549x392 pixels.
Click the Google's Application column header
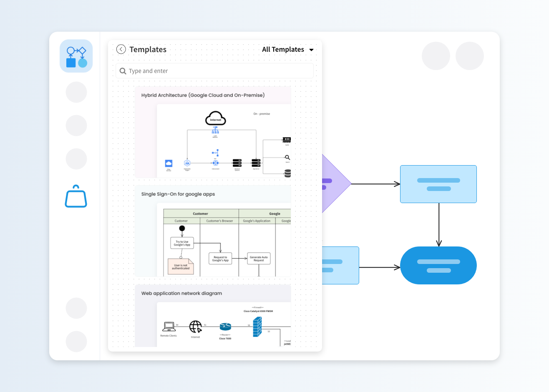257,221
